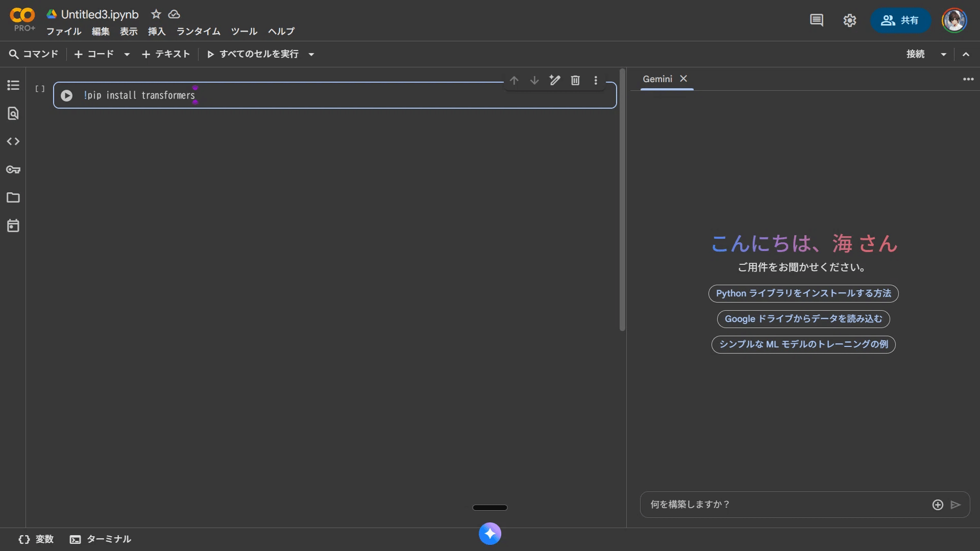Open the settings gear
The width and height of the screenshot is (980, 551).
tap(849, 20)
